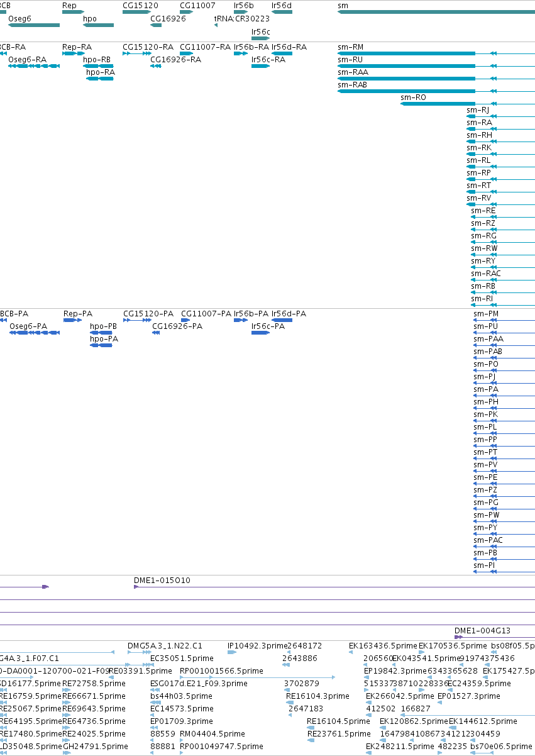
Task: Select the EK248211.5prime EST label
Action: [400, 747]
